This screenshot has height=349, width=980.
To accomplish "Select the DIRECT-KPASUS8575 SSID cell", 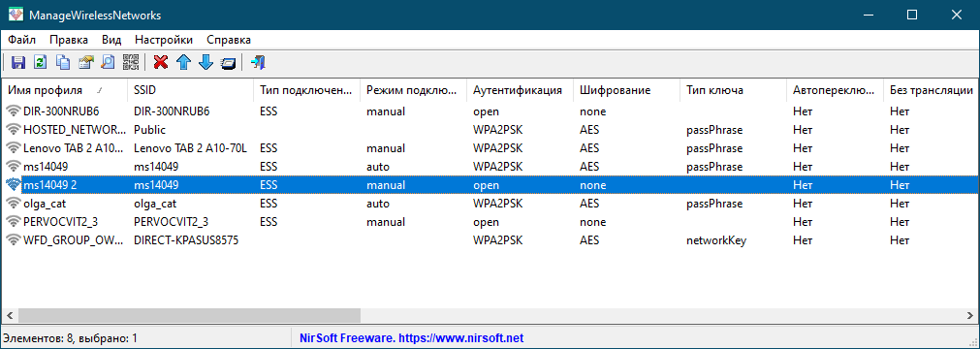I will coord(186,240).
